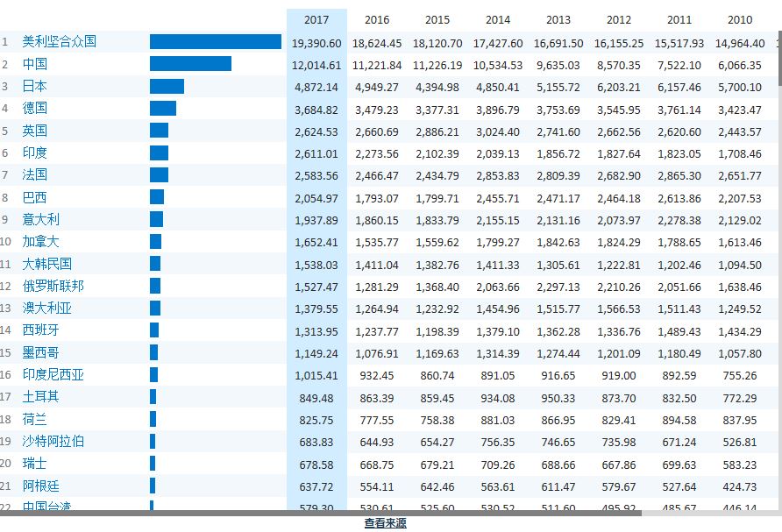Click the blue bar for 日本
Viewport: 782px width, 532px height.
point(167,86)
